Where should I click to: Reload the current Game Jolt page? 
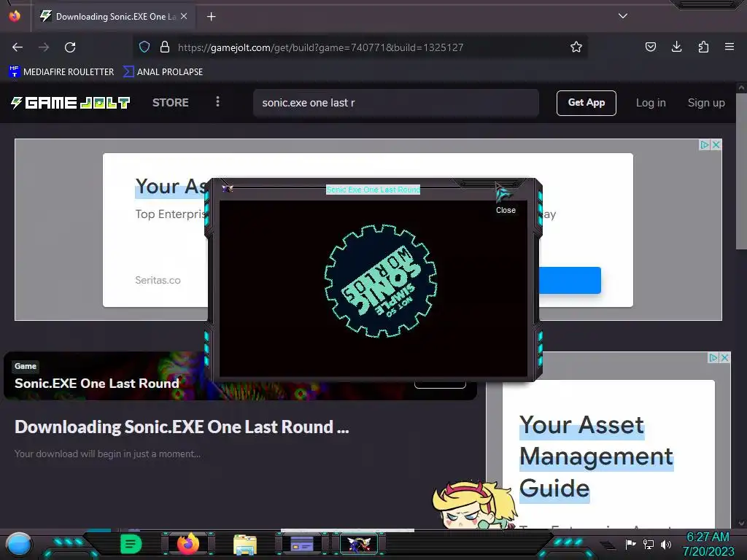point(70,47)
